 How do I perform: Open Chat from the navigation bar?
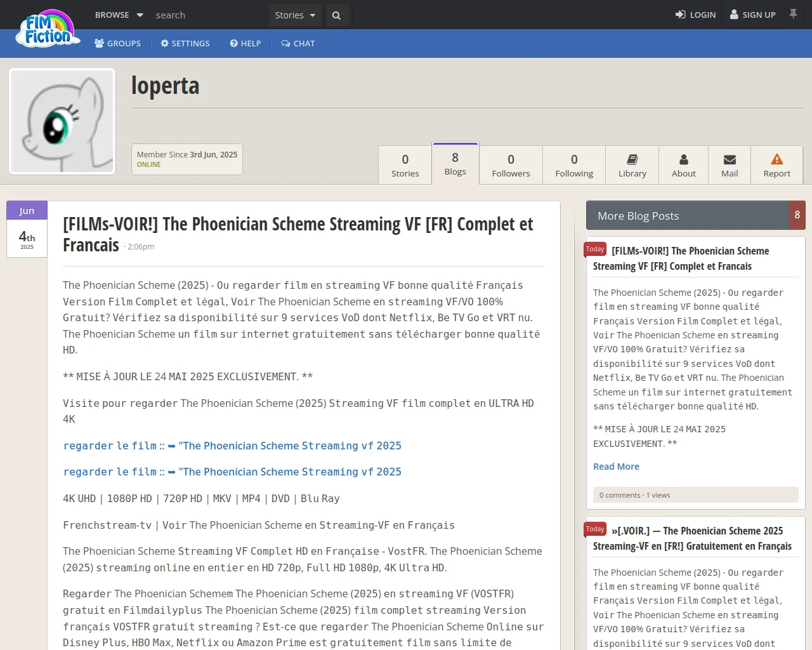click(298, 44)
